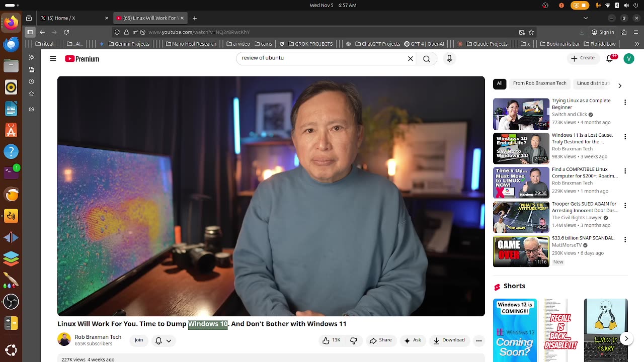
Task: Open subscription notification bell dropdown
Action: pos(163,340)
